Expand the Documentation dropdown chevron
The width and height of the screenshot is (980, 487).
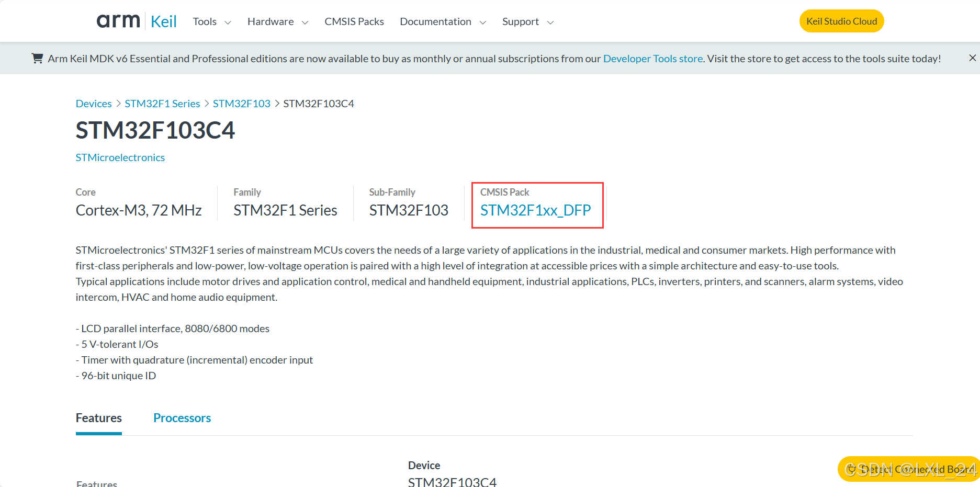coord(483,22)
